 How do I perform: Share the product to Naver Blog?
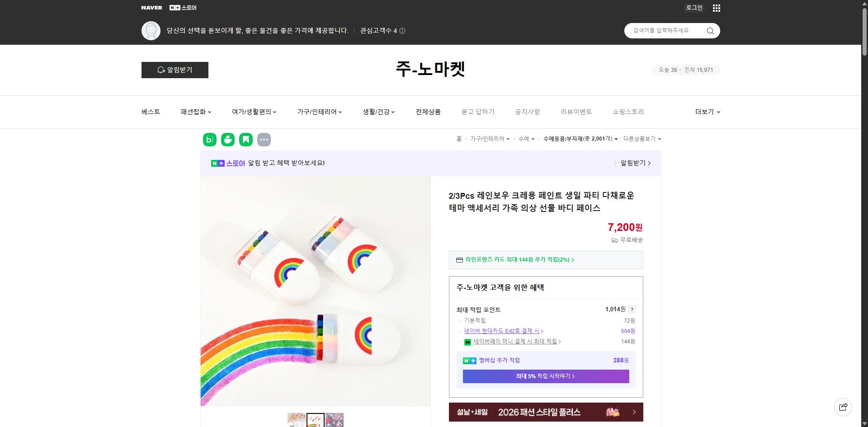point(209,139)
